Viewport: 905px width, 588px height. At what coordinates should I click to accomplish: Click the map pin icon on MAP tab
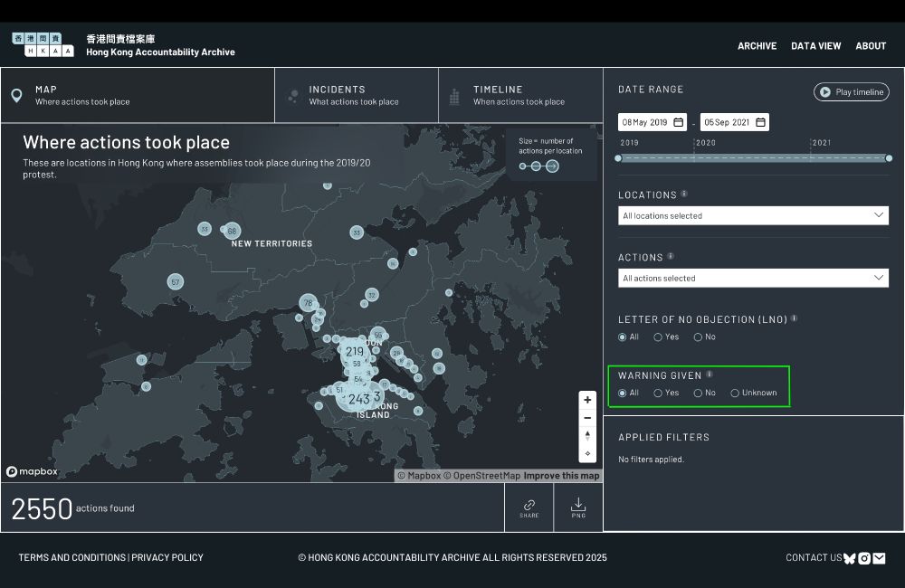point(16,95)
